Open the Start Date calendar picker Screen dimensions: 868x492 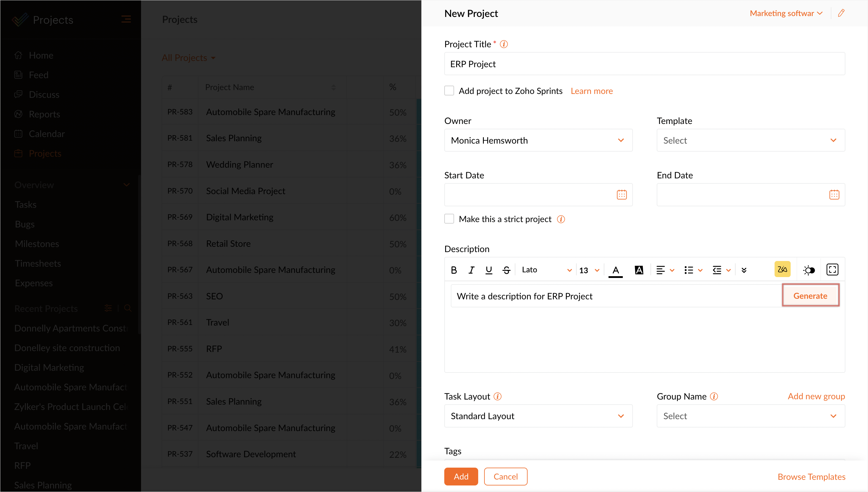click(x=622, y=195)
